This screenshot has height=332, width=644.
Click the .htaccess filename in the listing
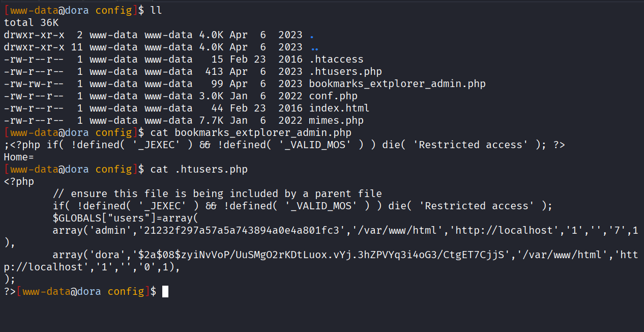(336, 60)
